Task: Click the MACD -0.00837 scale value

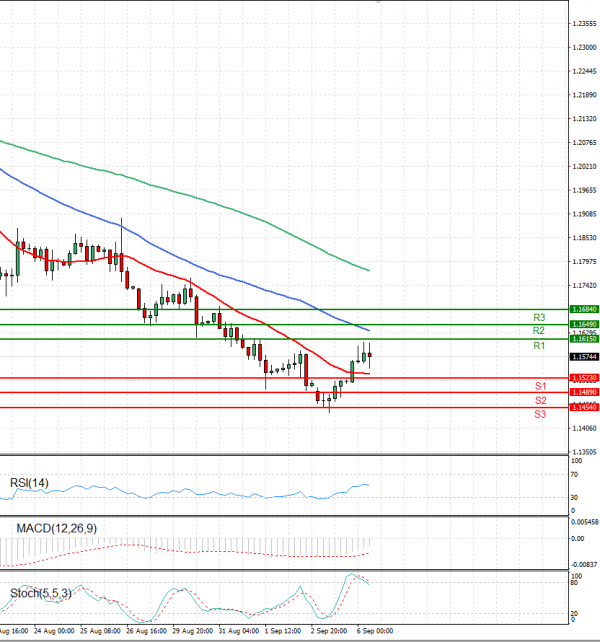Action: (584, 565)
